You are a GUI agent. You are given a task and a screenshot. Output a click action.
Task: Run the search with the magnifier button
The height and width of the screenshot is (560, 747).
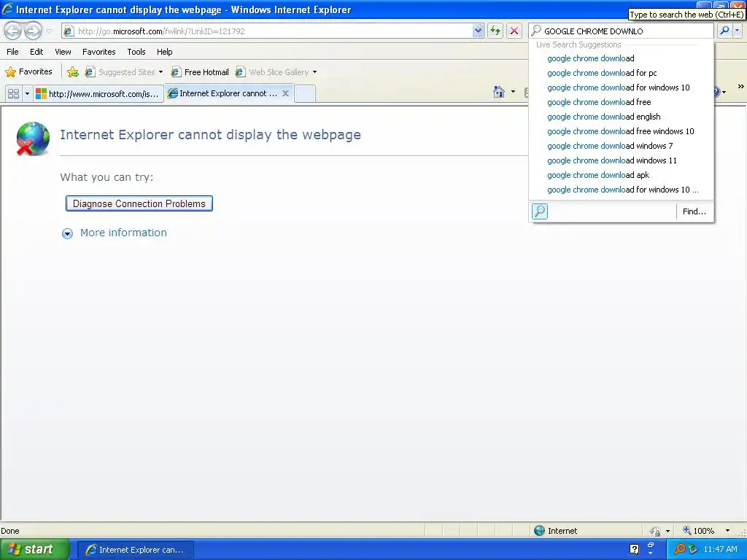[x=724, y=31]
